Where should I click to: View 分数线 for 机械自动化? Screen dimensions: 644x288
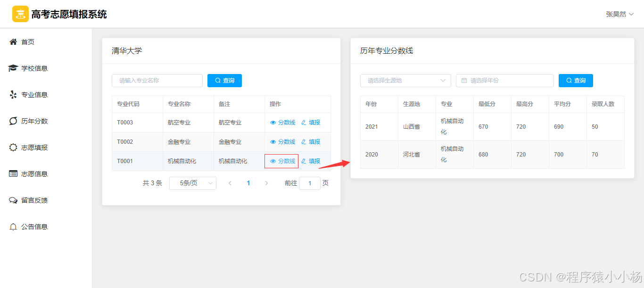click(x=282, y=161)
